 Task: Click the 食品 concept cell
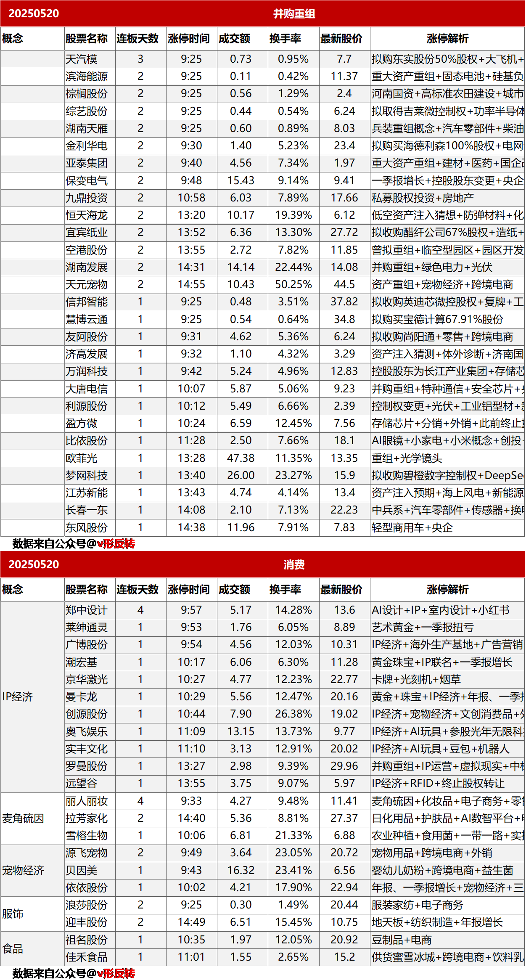[x=32, y=948]
